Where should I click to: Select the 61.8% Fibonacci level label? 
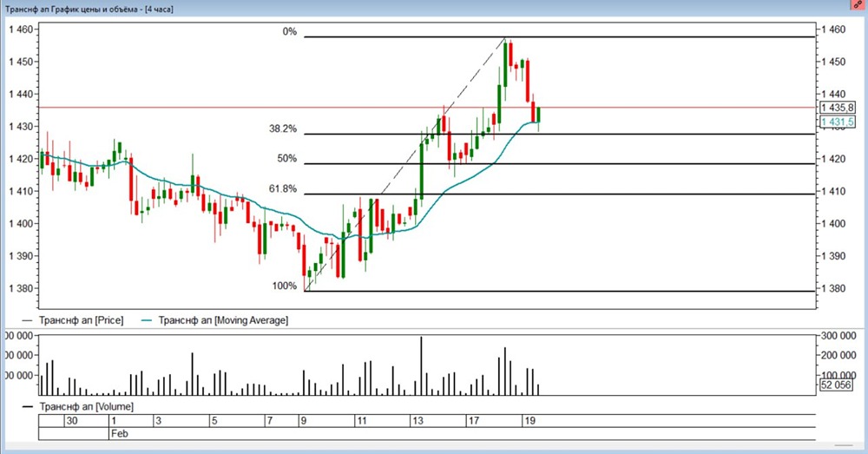(283, 188)
